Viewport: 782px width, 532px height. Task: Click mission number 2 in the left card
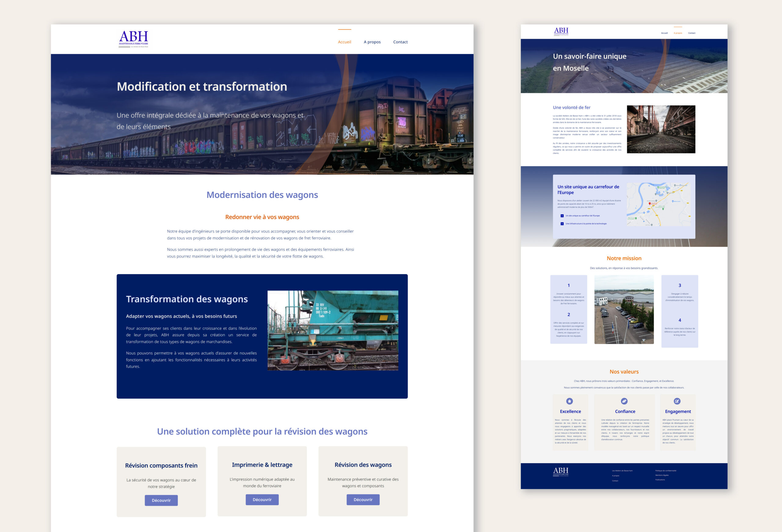point(569,315)
